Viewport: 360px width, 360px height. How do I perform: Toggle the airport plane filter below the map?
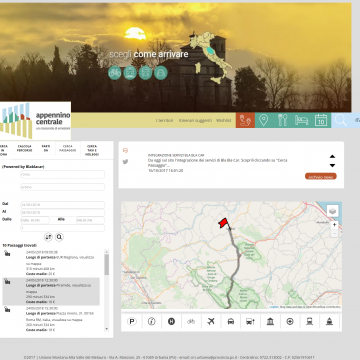211,322
